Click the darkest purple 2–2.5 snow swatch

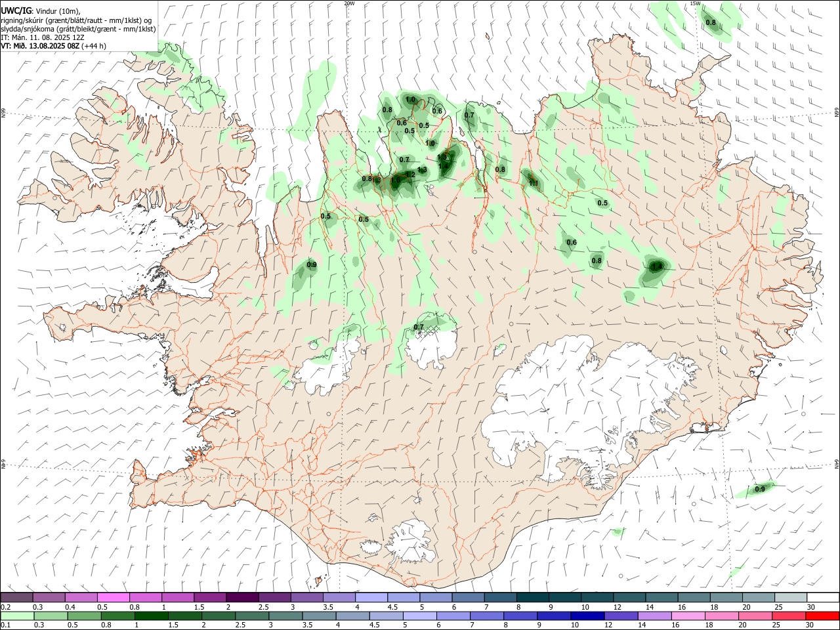(x=241, y=597)
